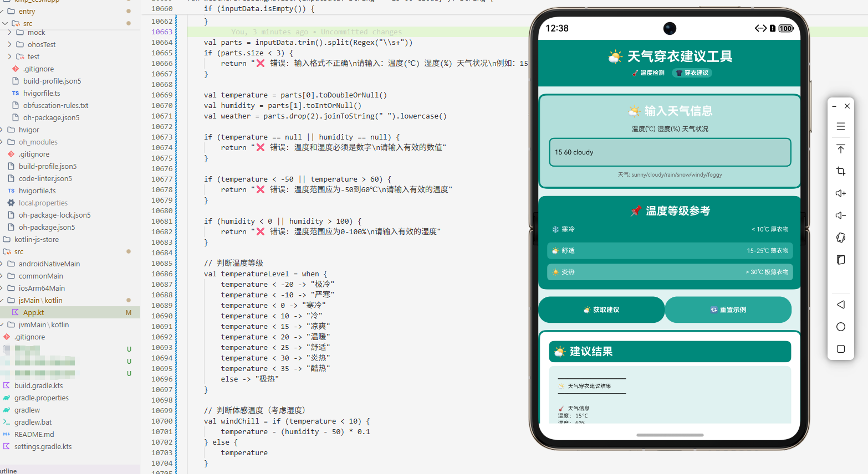Expand the iosArm64Main folder
Viewport: 868px width, 474px height.
[x=1, y=288]
